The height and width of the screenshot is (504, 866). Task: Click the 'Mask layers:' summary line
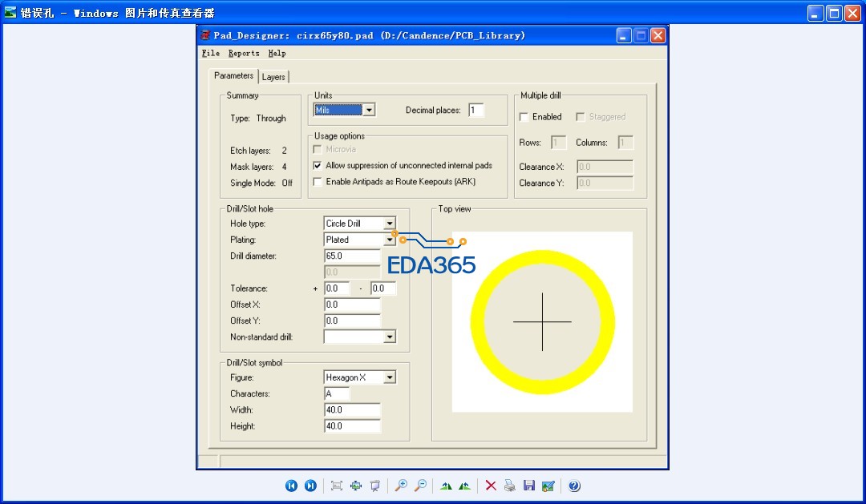258,167
